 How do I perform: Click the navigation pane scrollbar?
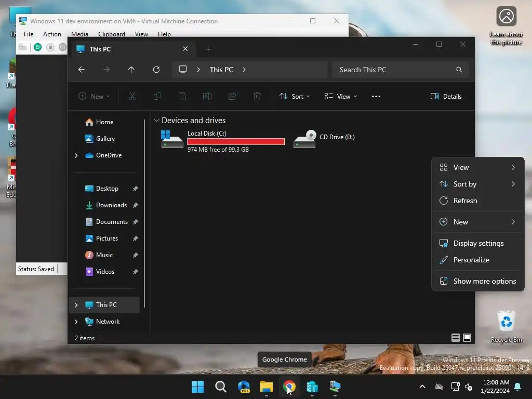point(144,213)
